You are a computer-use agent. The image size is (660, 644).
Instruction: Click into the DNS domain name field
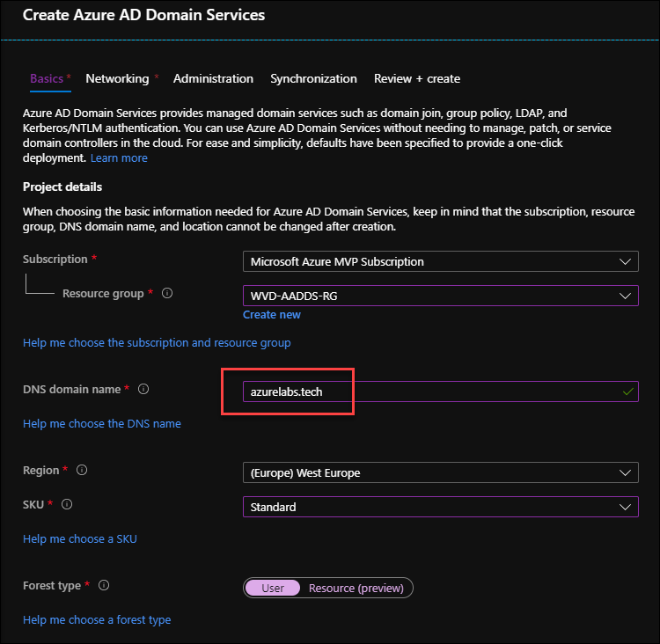(x=441, y=392)
